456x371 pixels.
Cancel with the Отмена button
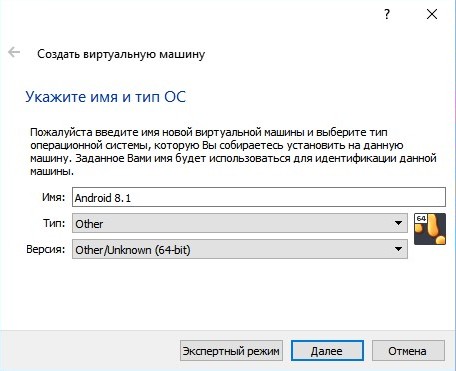tap(408, 351)
